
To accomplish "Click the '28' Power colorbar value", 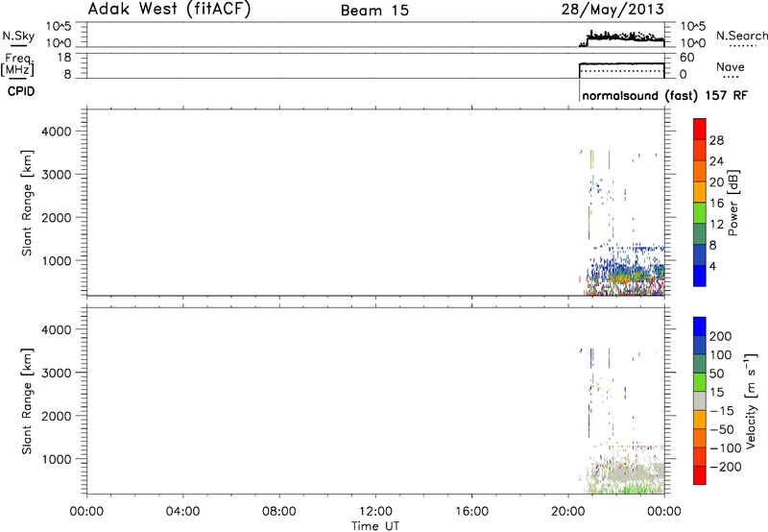I will coord(716,140).
